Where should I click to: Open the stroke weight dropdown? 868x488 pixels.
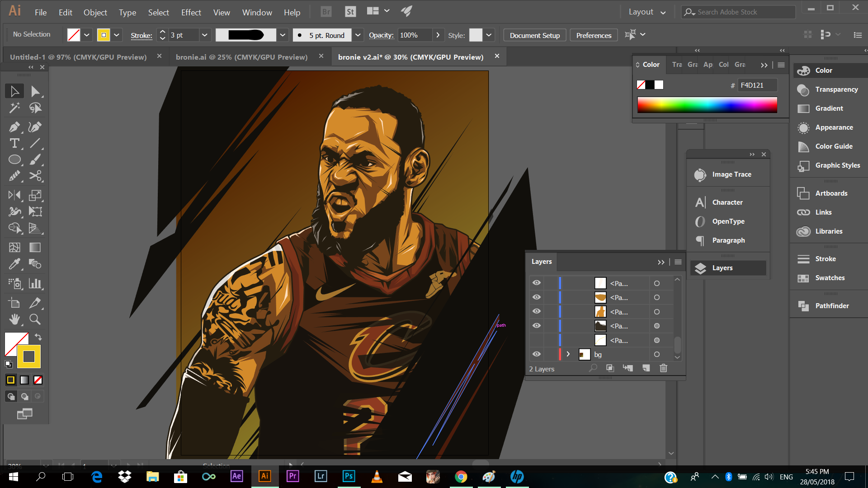click(x=204, y=35)
